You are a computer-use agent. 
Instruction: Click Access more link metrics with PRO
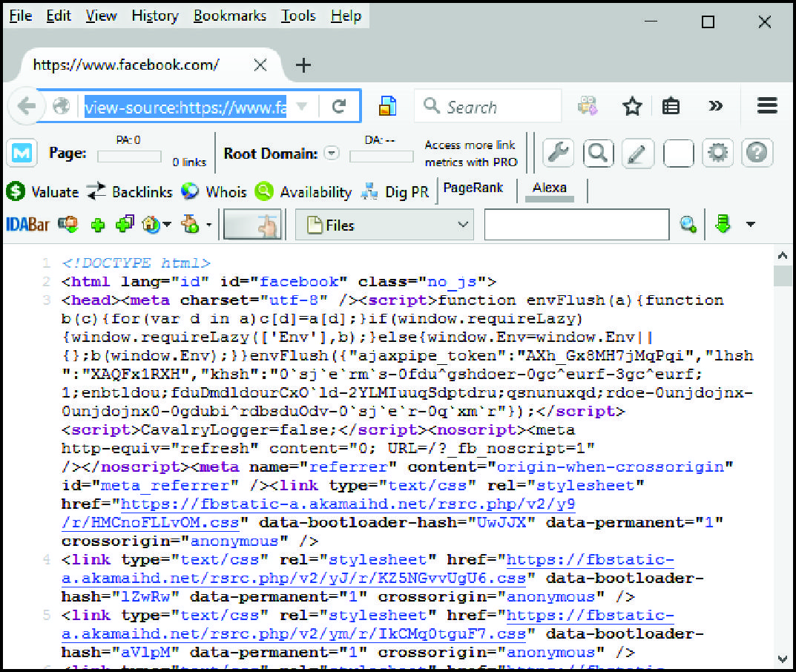click(470, 154)
